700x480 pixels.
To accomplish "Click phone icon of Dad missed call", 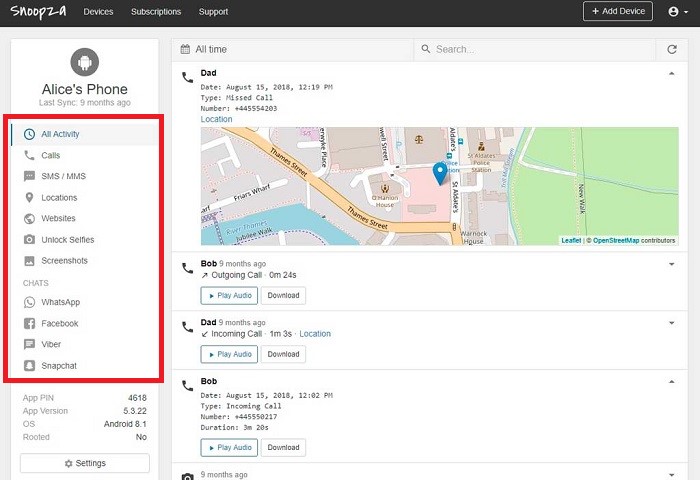I will 188,77.
